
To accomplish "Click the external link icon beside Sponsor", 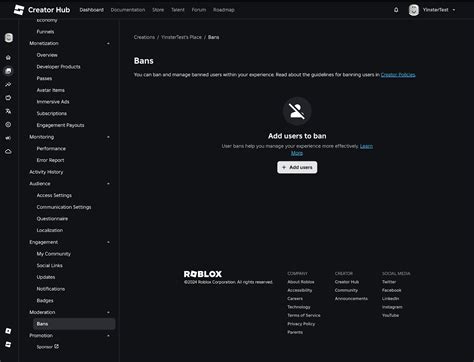I will tap(56, 346).
